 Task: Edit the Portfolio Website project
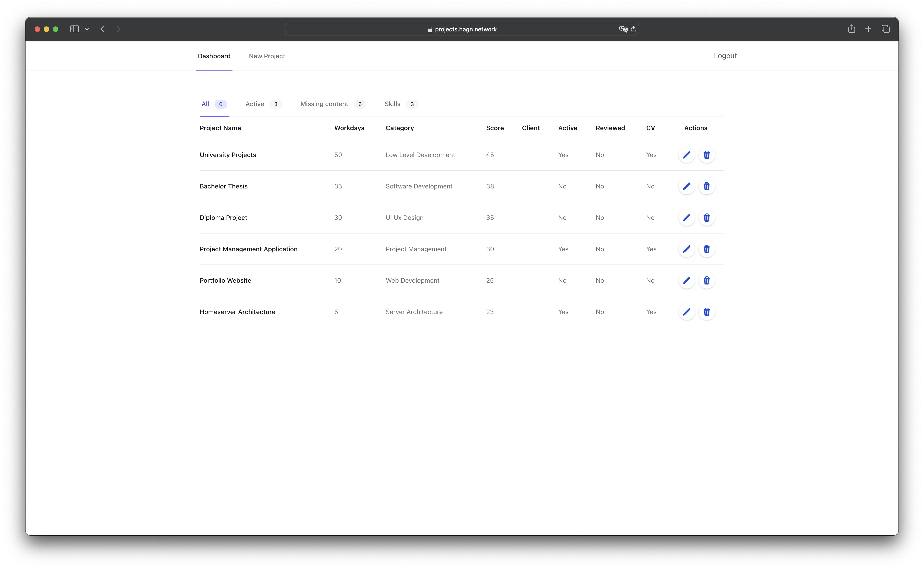point(686,280)
